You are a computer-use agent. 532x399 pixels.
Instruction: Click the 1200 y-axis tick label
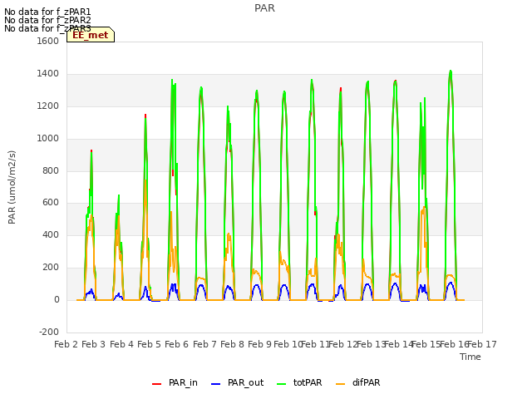coord(48,106)
